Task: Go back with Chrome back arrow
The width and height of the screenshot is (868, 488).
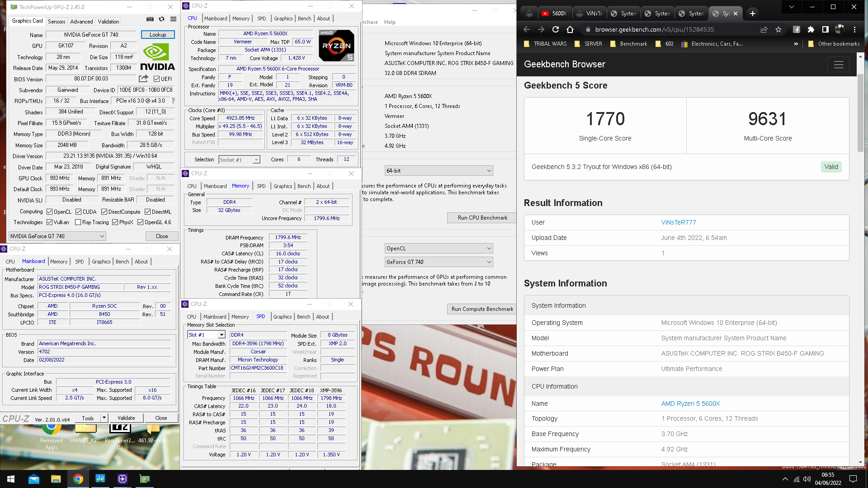Action: pyautogui.click(x=527, y=29)
